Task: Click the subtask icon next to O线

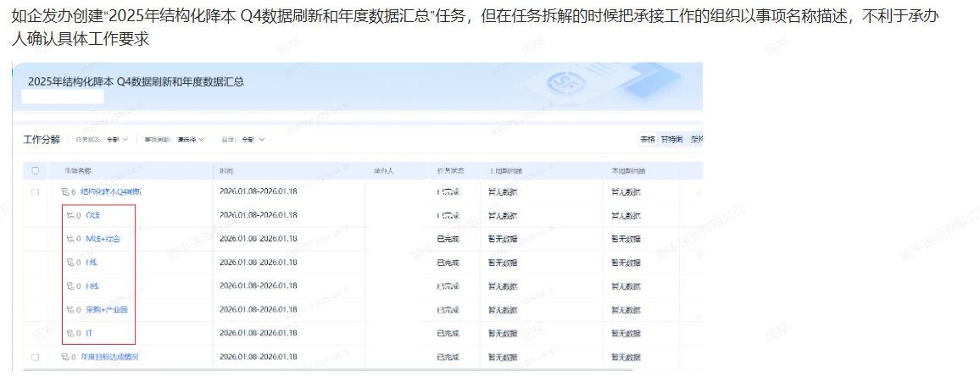Action: (x=70, y=215)
